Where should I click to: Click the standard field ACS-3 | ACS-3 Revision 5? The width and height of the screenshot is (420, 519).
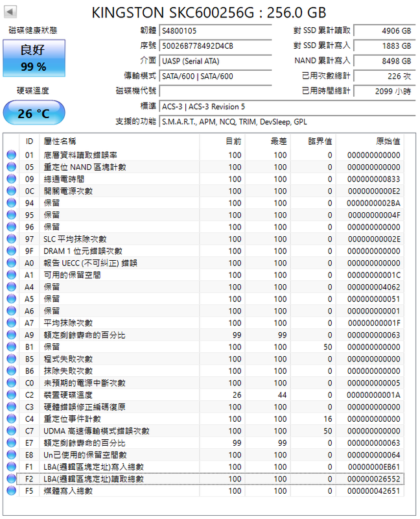point(287,106)
